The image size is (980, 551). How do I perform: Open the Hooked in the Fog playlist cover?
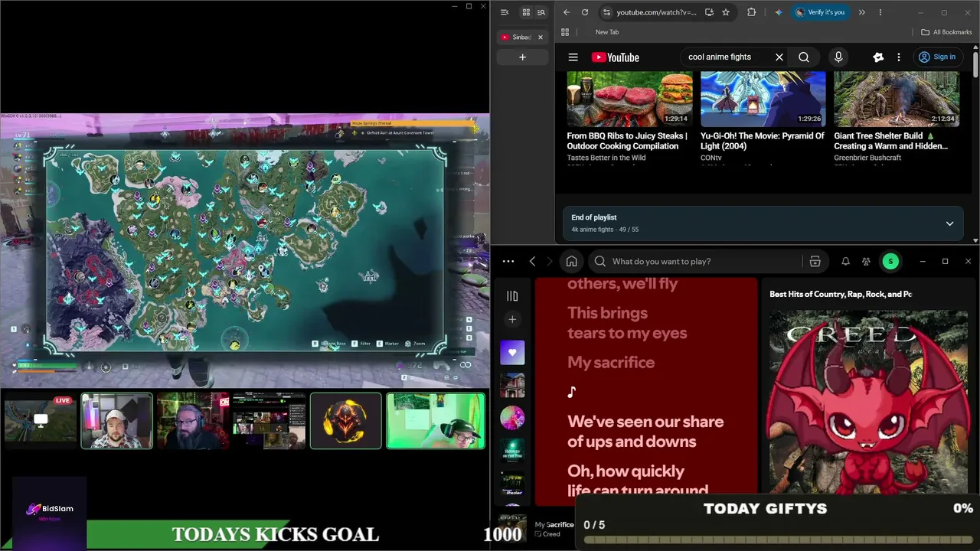512,451
